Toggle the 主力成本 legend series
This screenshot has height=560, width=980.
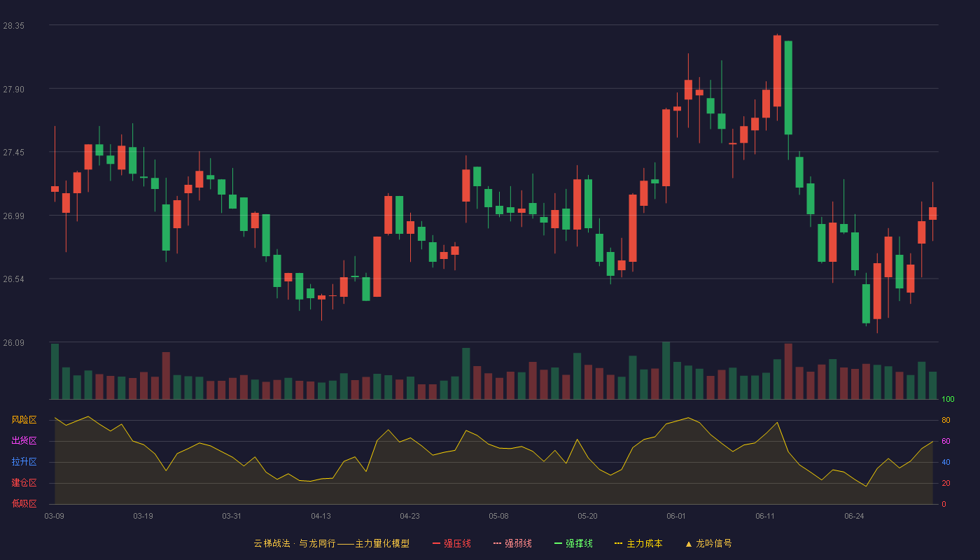[x=638, y=543]
